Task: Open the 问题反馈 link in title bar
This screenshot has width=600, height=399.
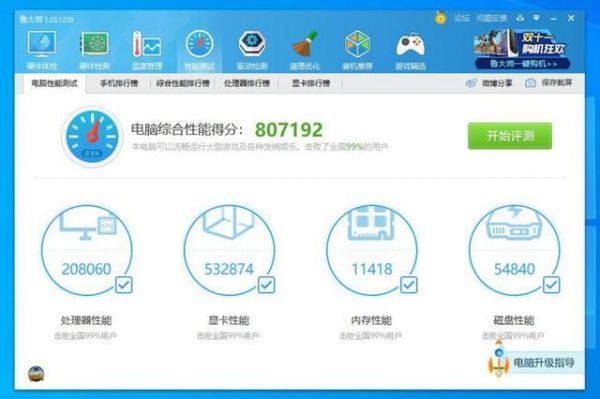Action: 492,18
